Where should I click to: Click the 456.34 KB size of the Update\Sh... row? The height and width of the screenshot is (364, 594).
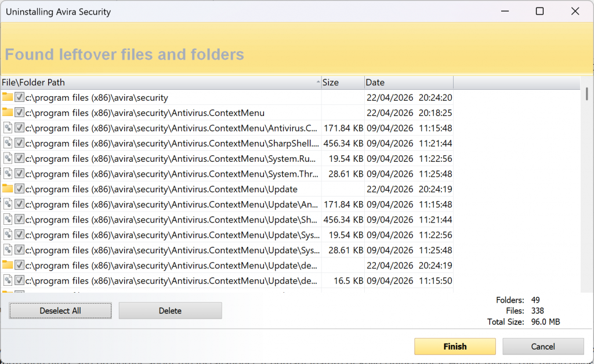coord(343,220)
